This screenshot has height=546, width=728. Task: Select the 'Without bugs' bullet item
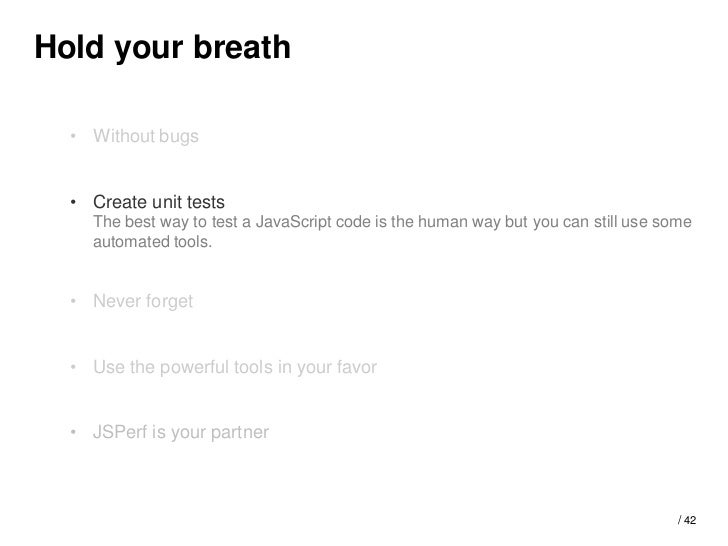[x=146, y=136]
